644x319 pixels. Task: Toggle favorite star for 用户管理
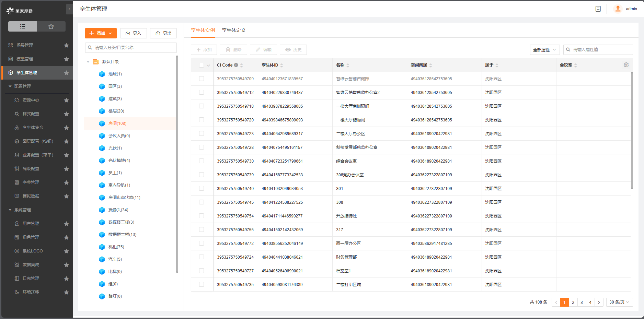pos(66,224)
